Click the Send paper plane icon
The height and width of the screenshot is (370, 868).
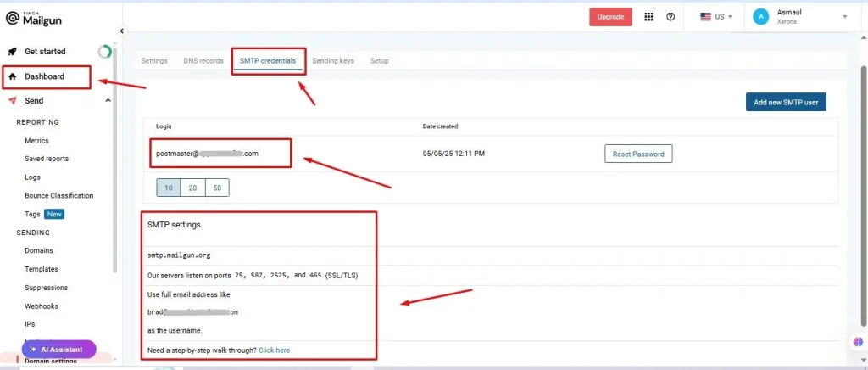pyautogui.click(x=12, y=101)
